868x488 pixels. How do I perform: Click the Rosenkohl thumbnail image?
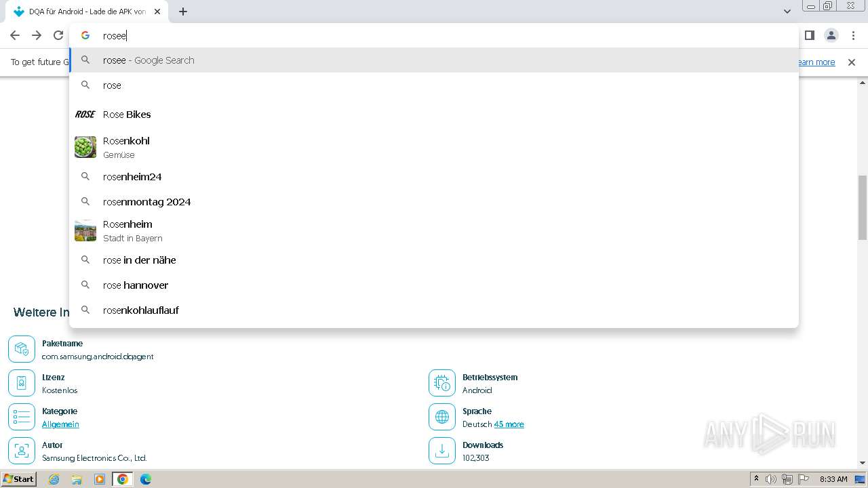tap(85, 147)
